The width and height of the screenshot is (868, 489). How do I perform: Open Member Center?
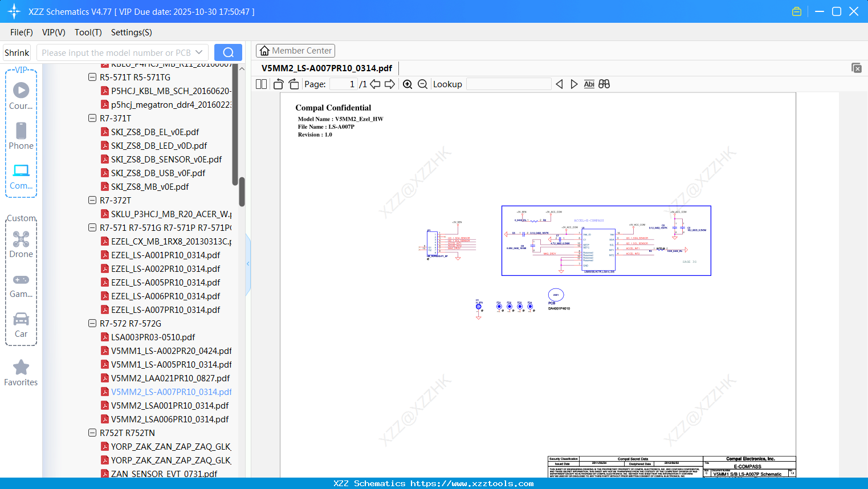[x=295, y=51]
